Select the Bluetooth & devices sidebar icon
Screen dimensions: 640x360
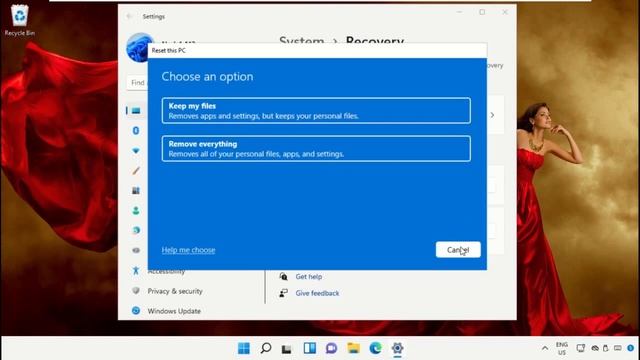tap(136, 131)
